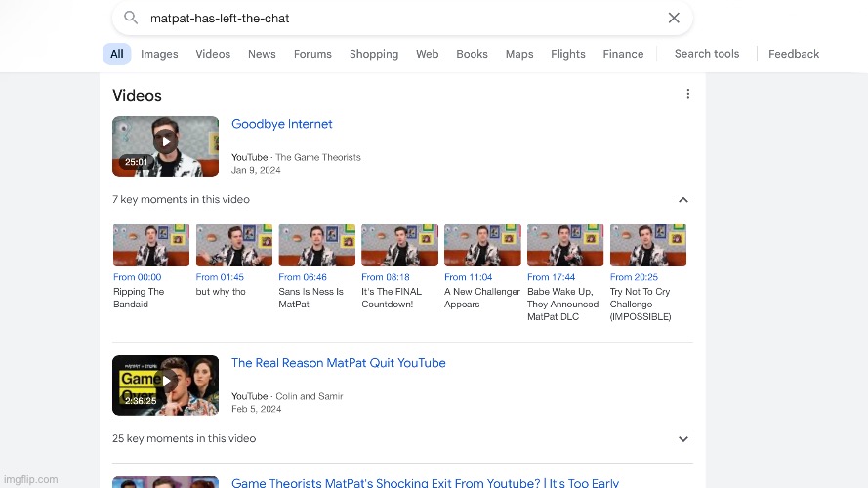
Task: Open key moment thumbnail Ripping The Bandaid
Action: pyautogui.click(x=151, y=245)
